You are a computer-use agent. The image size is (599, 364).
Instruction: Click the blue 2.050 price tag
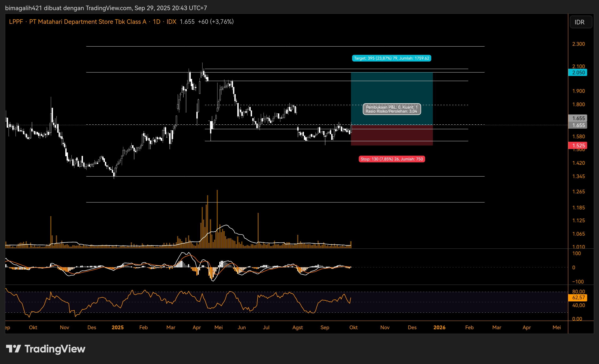(x=578, y=72)
